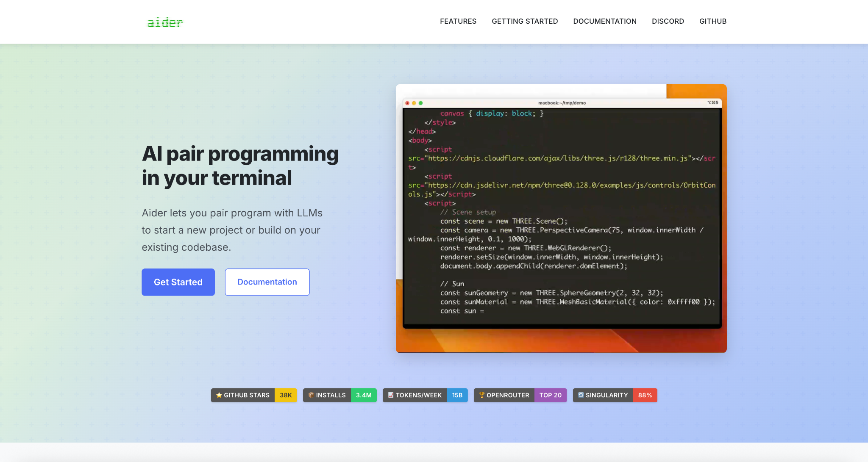Image resolution: width=868 pixels, height=462 pixels.
Task: Click the trophy icon on OpenRouter badge
Action: pyautogui.click(x=481, y=395)
